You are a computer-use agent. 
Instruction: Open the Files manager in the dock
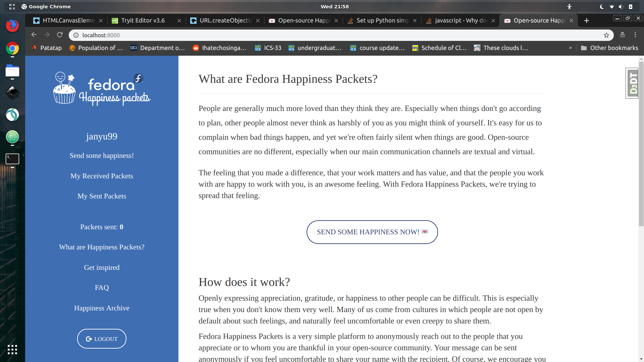pyautogui.click(x=12, y=71)
